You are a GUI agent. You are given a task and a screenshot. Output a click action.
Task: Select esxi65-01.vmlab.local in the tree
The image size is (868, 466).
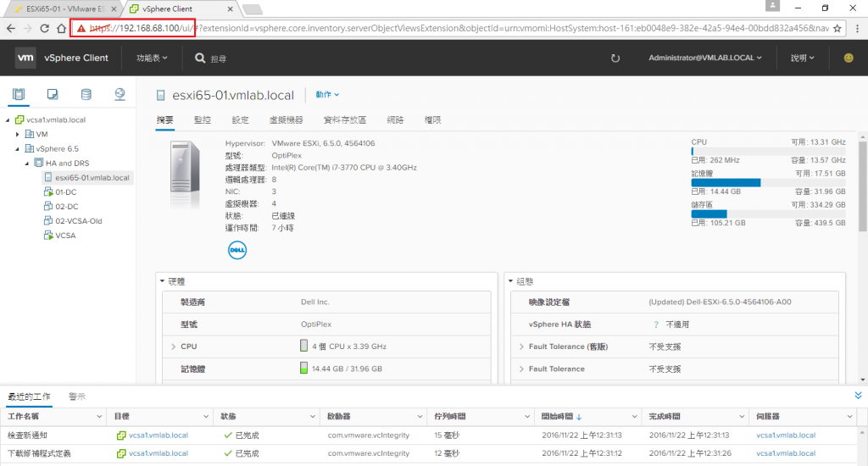point(92,178)
